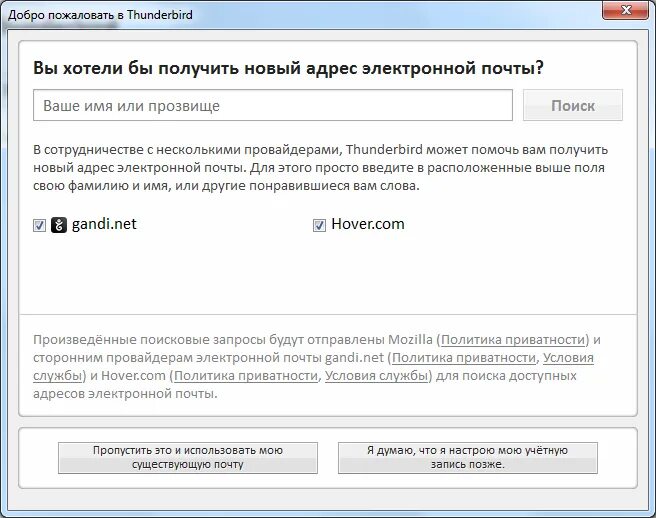
Task: Focus the 'Ваше имя или прозвище' field
Action: pos(273,105)
